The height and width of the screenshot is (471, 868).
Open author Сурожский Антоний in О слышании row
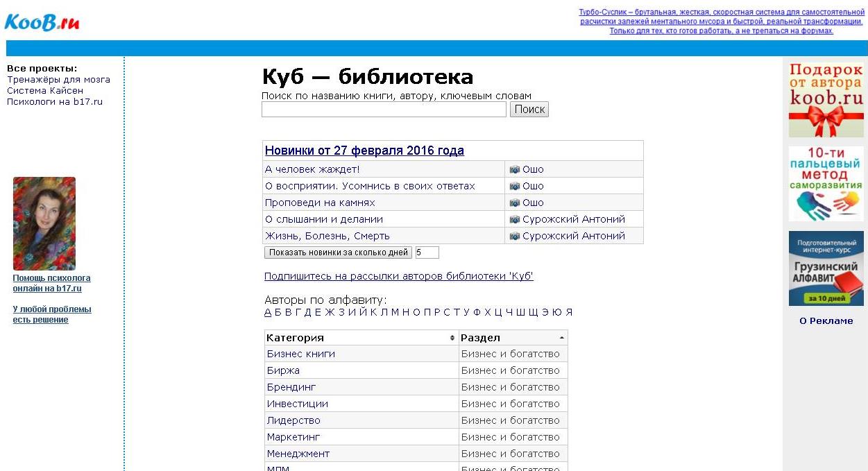pos(574,219)
